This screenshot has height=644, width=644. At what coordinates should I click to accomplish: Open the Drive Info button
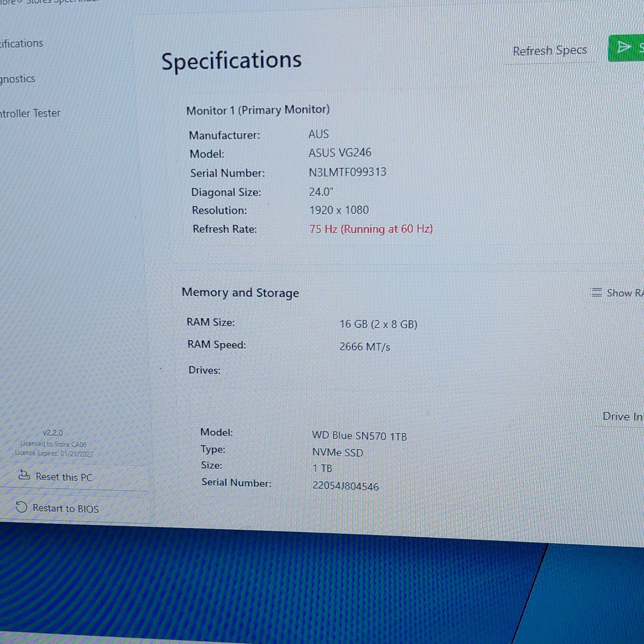tap(622, 416)
